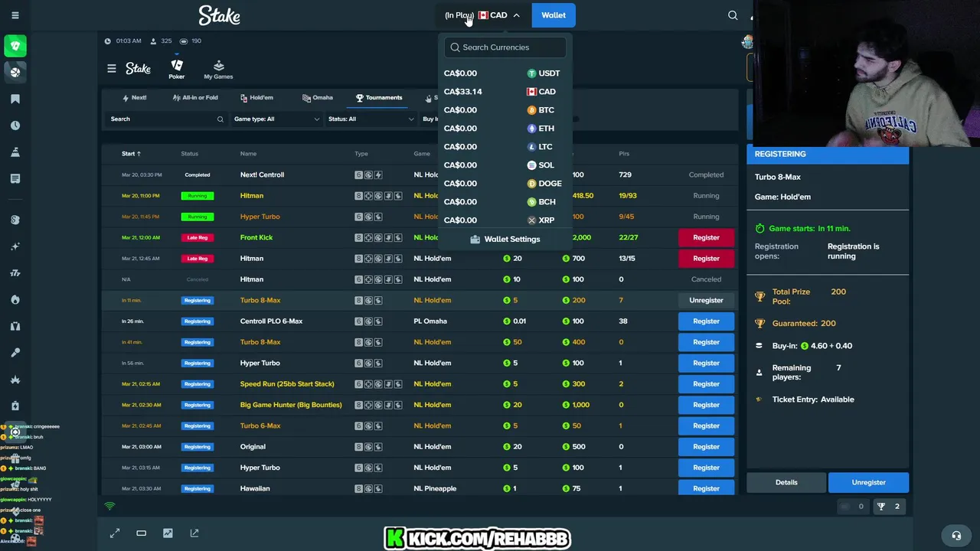This screenshot has height=551, width=980.
Task: Click the live stats chart icon
Action: tap(168, 533)
